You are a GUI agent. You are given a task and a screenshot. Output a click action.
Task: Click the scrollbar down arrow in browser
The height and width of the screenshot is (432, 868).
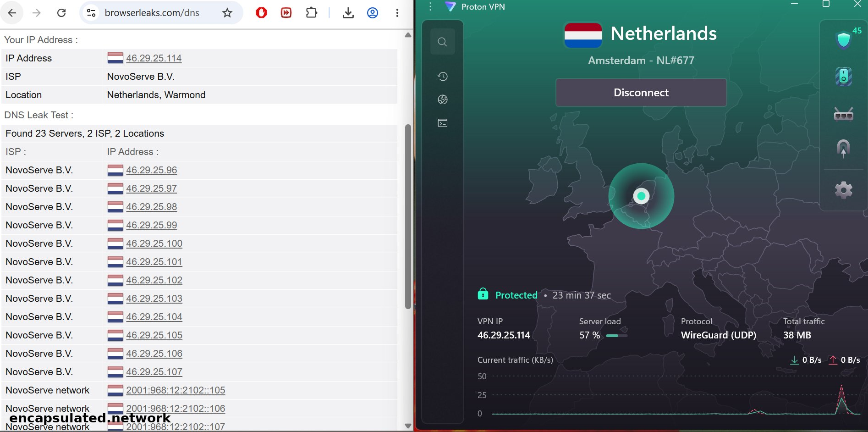pos(408,426)
